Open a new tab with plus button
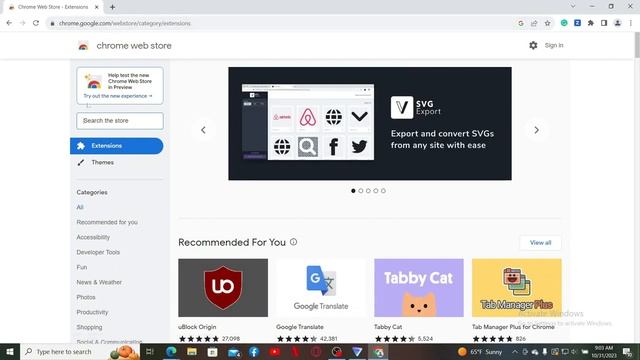The width and height of the screenshot is (640, 360). 112,7
